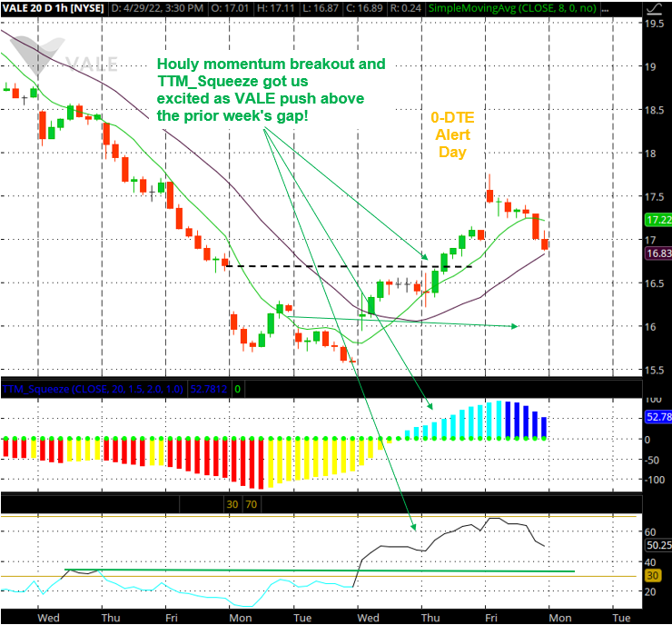Select the VALE 20 D 1h [NYSE] symbol label
The width and height of the screenshot is (672, 625).
tap(54, 8)
